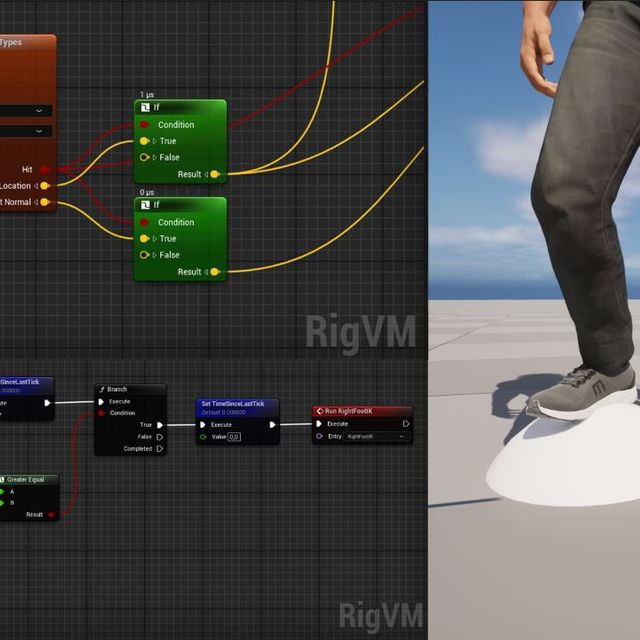The height and width of the screenshot is (640, 640).
Task: Expand the True pin on 0 µs If node
Action: (x=155, y=239)
